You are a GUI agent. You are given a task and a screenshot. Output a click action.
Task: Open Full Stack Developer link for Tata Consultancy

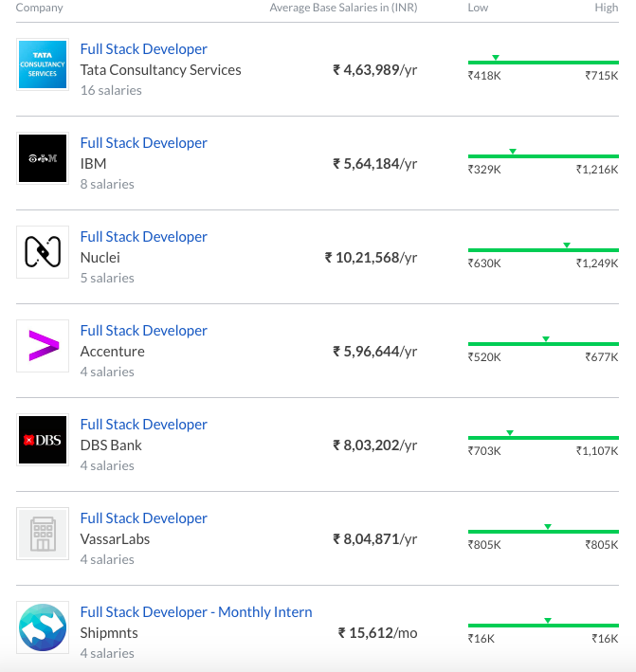point(143,49)
